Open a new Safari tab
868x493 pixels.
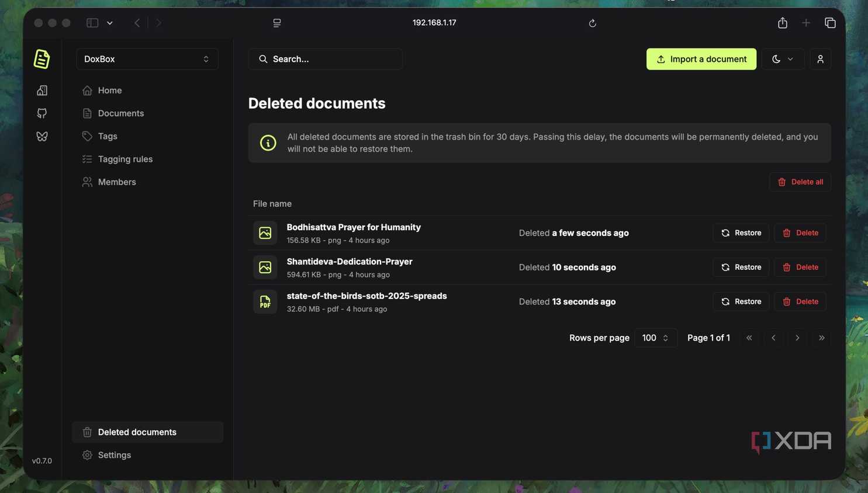tap(806, 23)
